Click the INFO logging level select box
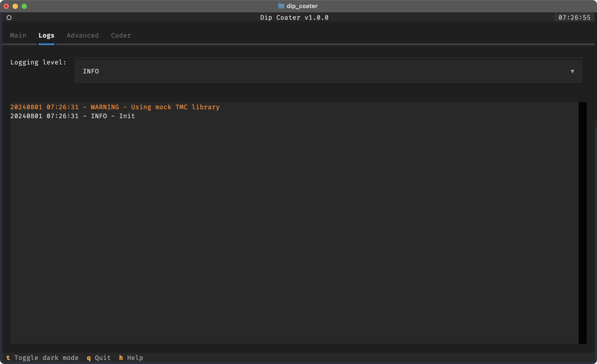Image resolution: width=597 pixels, height=364 pixels. 315,71
